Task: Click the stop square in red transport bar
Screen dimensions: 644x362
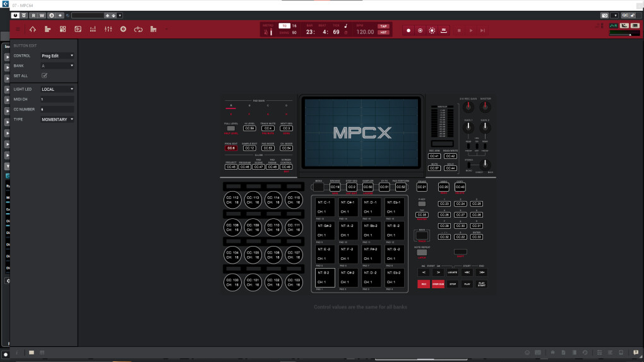Action: coord(459,30)
